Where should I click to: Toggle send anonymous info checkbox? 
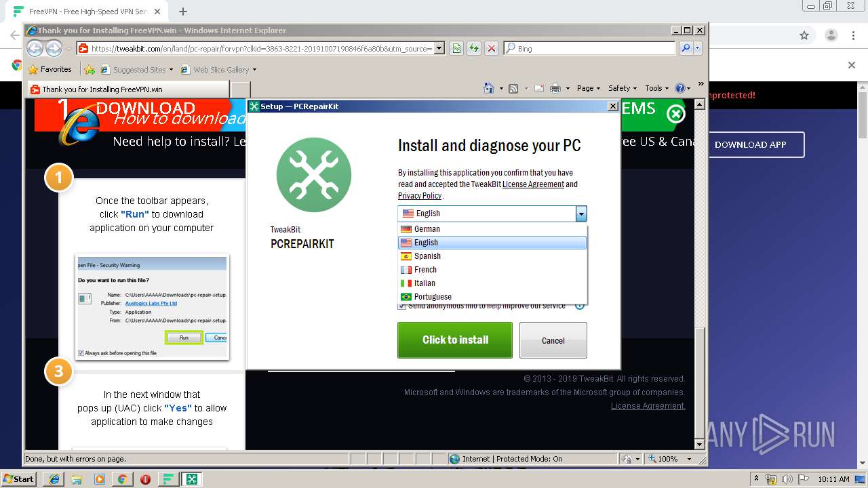click(x=402, y=306)
